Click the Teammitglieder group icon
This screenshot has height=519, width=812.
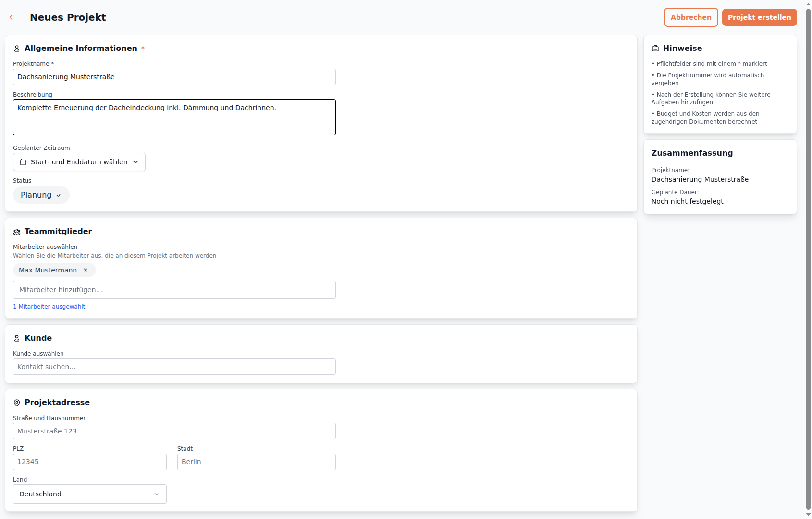(x=17, y=232)
